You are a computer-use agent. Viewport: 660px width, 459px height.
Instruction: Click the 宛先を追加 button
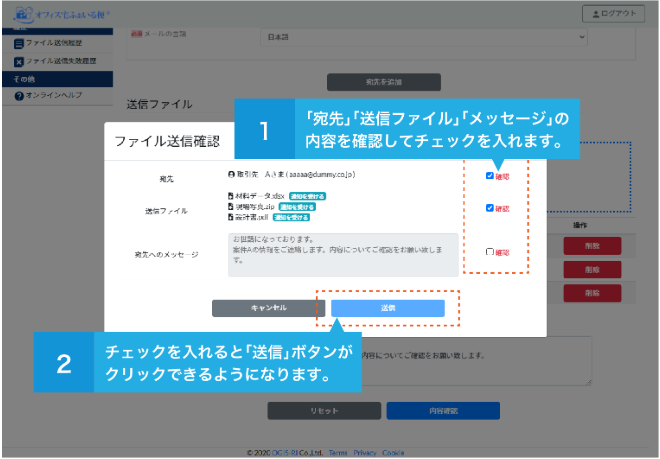pyautogui.click(x=384, y=82)
